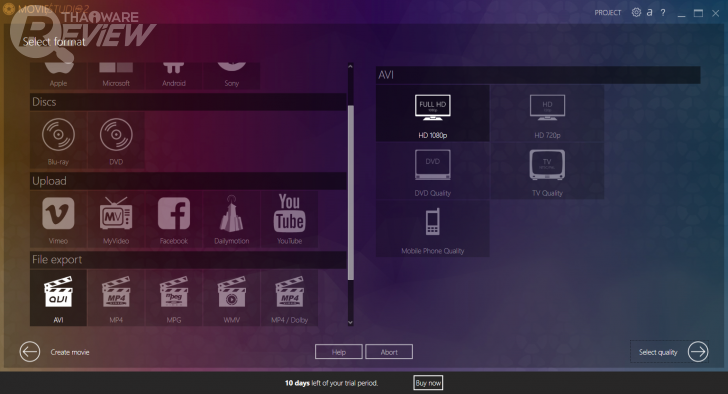This screenshot has width=728, height=394.
Task: Click the Select format heading
Action: pyautogui.click(x=54, y=42)
